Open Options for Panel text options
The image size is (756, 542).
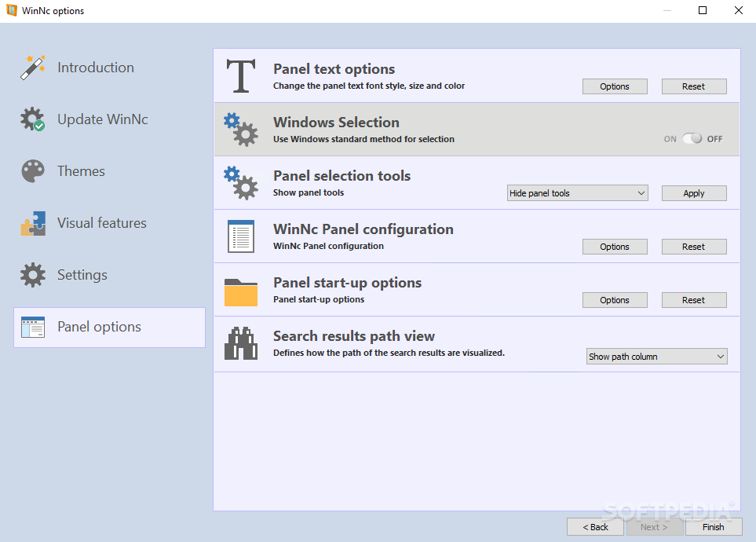point(615,86)
